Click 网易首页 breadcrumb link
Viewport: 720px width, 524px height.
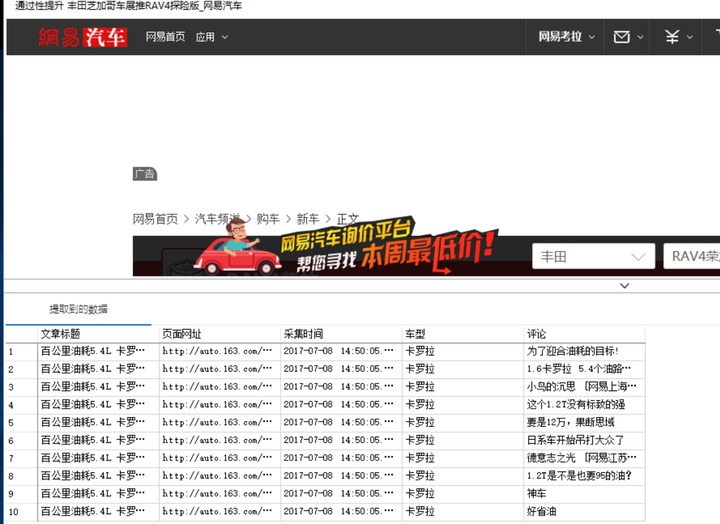tap(155, 219)
